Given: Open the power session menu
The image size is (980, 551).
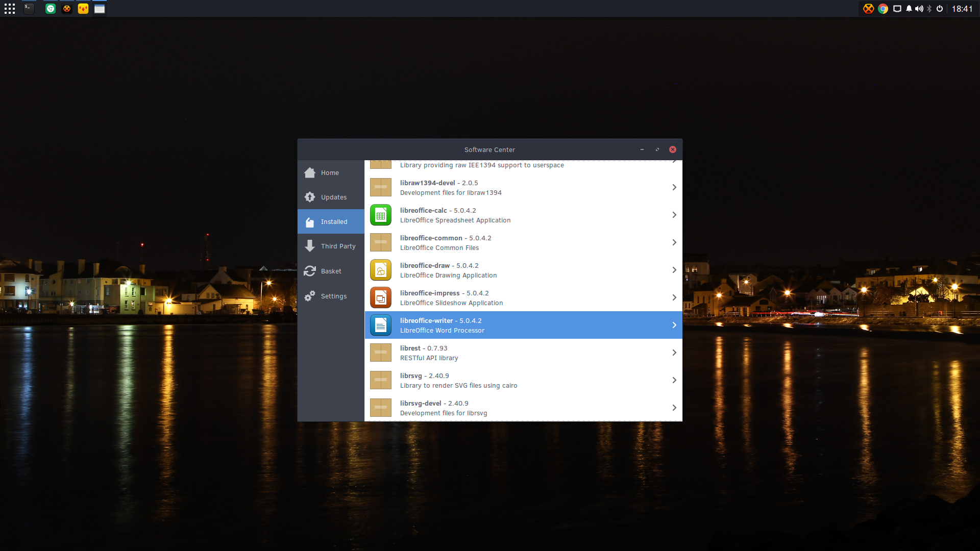Looking at the screenshot, I should [x=940, y=9].
